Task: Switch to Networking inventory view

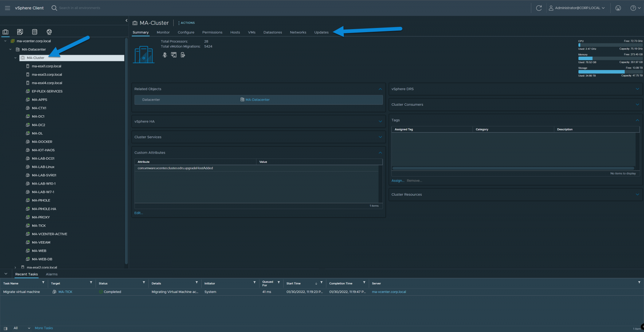Action: click(x=49, y=32)
